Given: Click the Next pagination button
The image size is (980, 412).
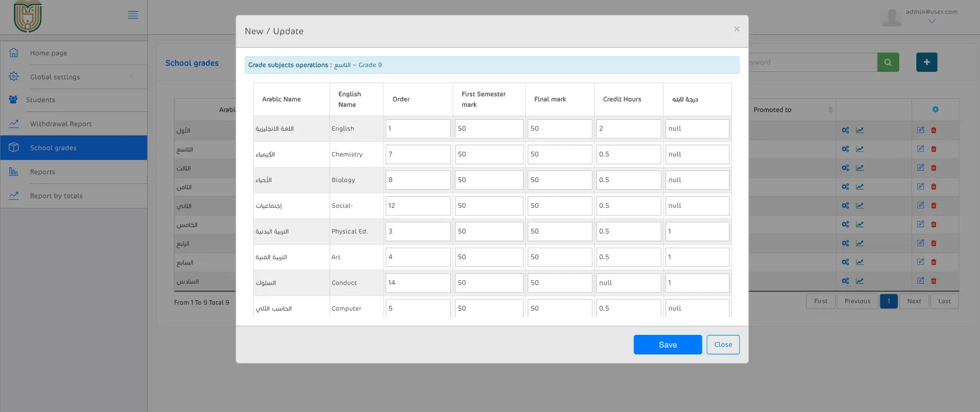Looking at the screenshot, I should (913, 301).
